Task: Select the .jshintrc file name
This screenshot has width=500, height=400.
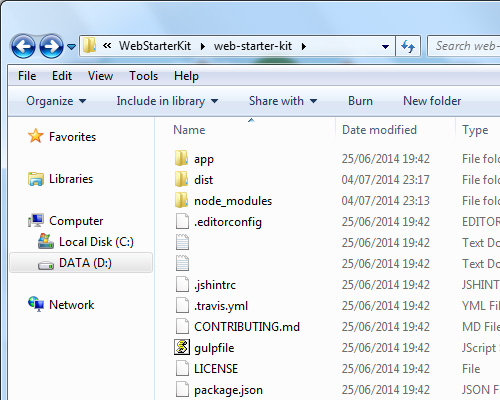Action: (215, 285)
